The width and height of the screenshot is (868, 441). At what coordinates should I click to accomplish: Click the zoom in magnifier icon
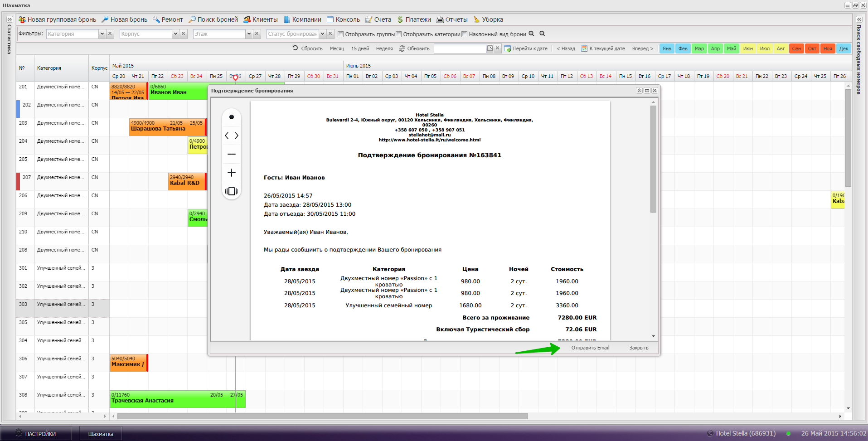(x=532, y=34)
